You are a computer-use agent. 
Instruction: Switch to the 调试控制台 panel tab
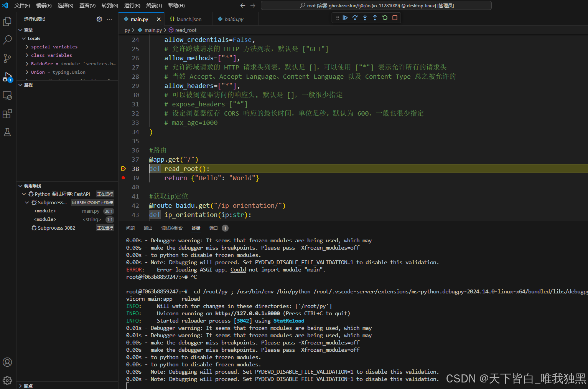pyautogui.click(x=171, y=228)
